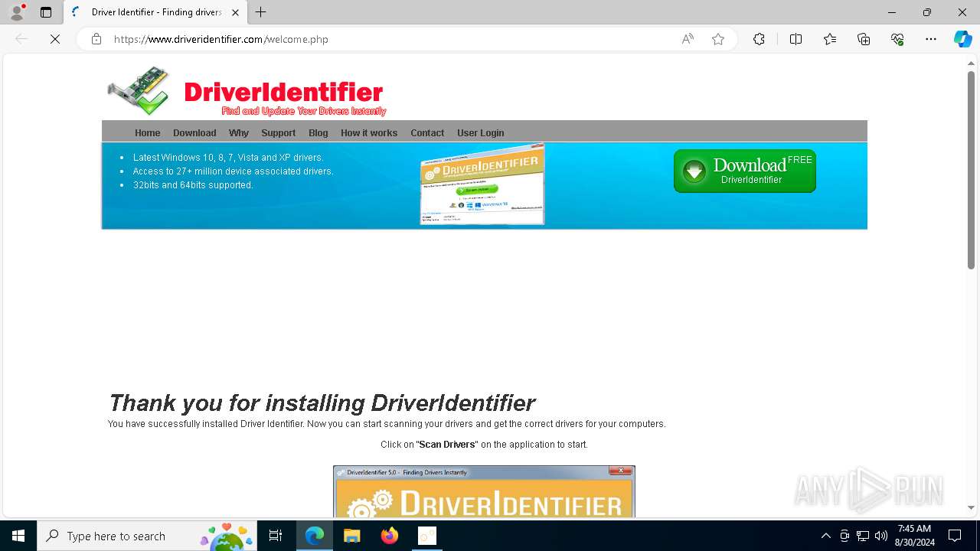The image size is (980, 551).
Task: Open DriverIdentifier app taskbar icon
Action: tap(427, 536)
